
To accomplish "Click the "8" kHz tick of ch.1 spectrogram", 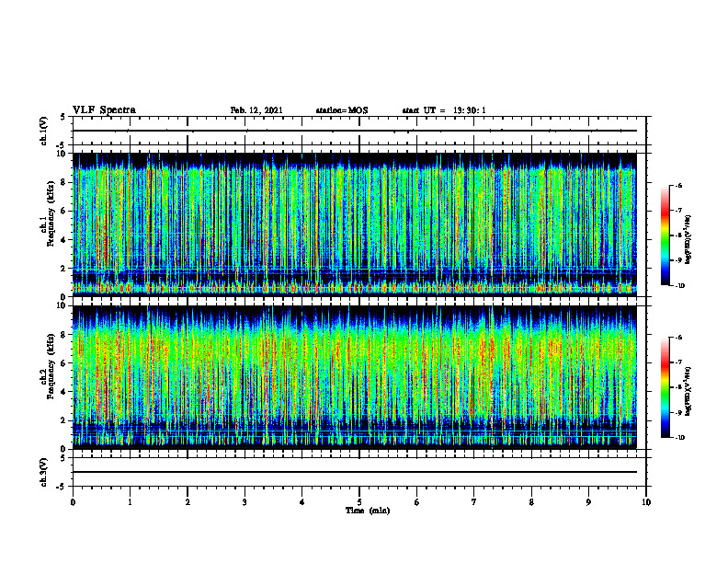I will point(64,182).
